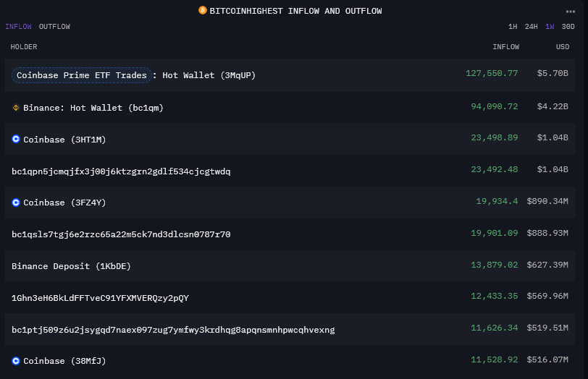
Task: Select the 24H time range
Action: (x=531, y=27)
